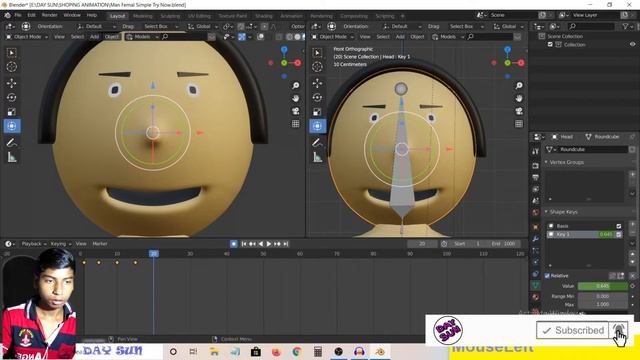Select the Measure tool in right viewport

[x=317, y=157]
